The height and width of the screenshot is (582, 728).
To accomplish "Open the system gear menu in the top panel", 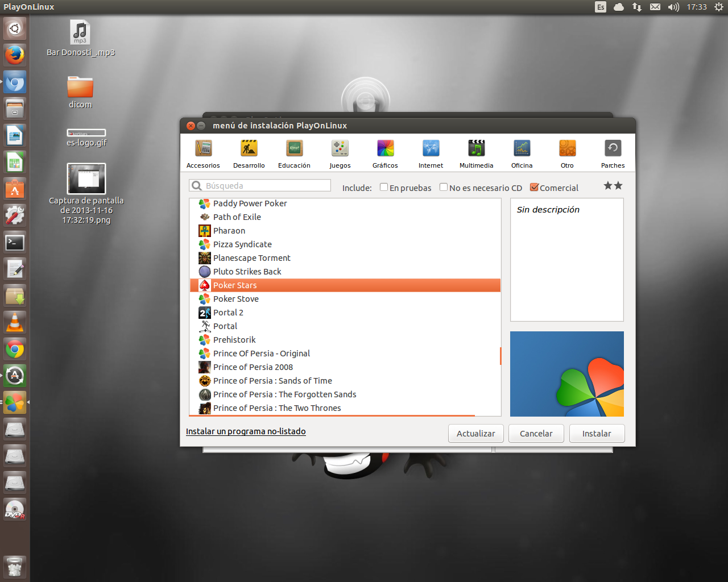I will [x=719, y=7].
